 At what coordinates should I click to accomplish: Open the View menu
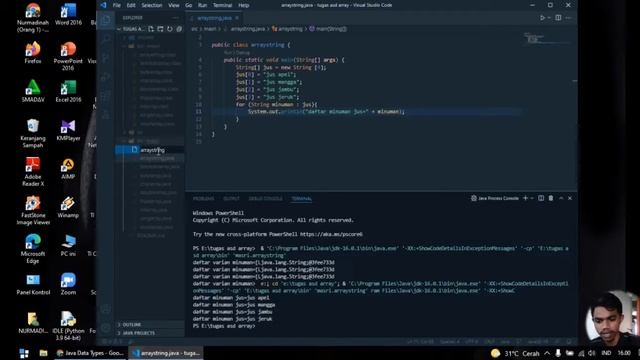(x=174, y=5)
